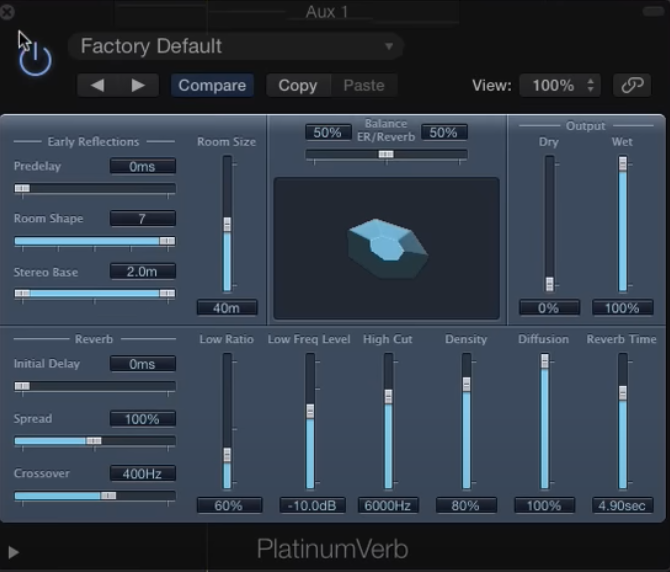Click the link chain icon

pos(630,86)
